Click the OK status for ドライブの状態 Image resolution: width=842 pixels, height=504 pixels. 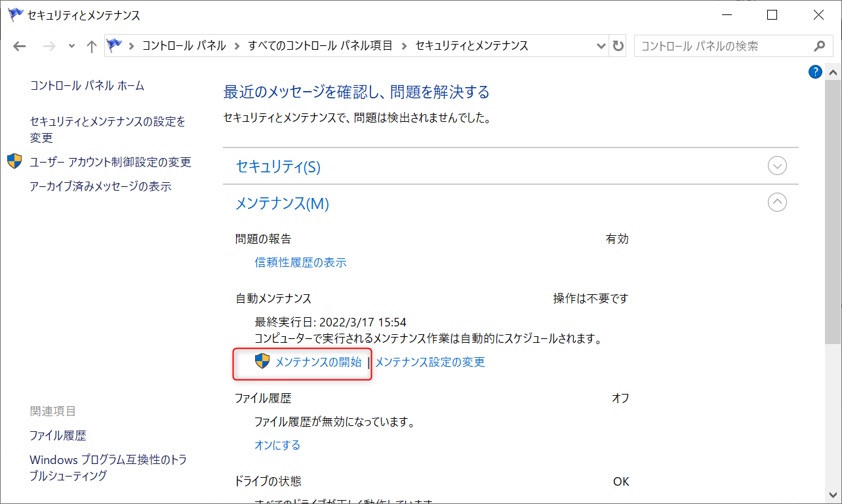point(621,482)
